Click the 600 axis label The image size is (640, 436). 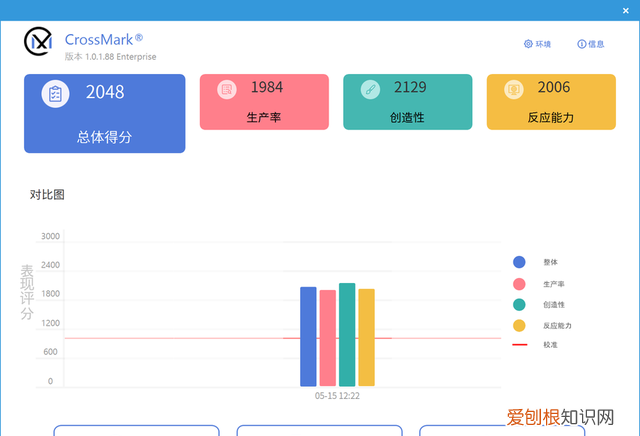50,351
